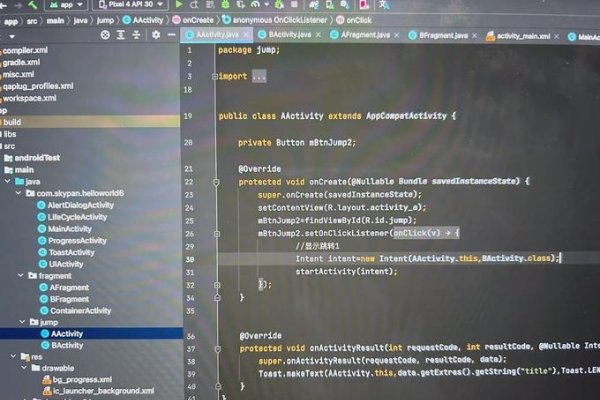Close the BActivity.java tab

318,35
